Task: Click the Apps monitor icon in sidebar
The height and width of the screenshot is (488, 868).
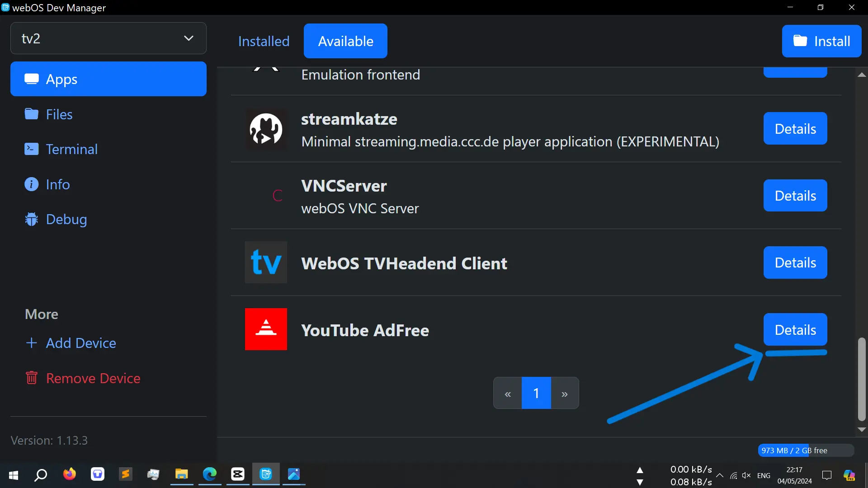Action: 32,79
